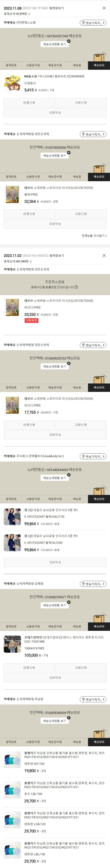Click 반품신청 for the NS홈쇼핑 옐로바초코 item

[x=29, y=103]
